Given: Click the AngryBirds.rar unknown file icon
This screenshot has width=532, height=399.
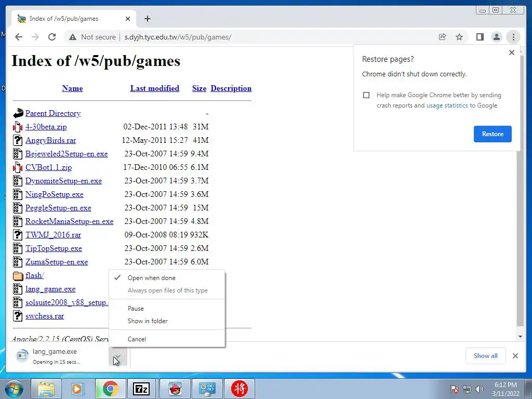Looking at the screenshot, I should [x=18, y=140].
